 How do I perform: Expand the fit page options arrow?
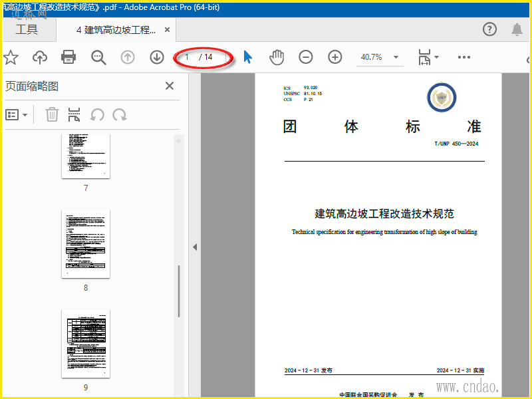[x=437, y=57]
